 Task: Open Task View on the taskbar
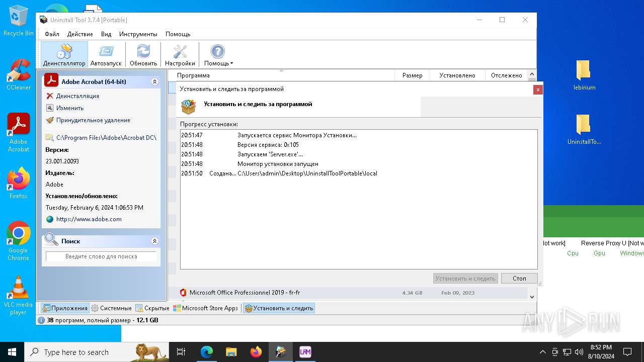tap(181, 352)
